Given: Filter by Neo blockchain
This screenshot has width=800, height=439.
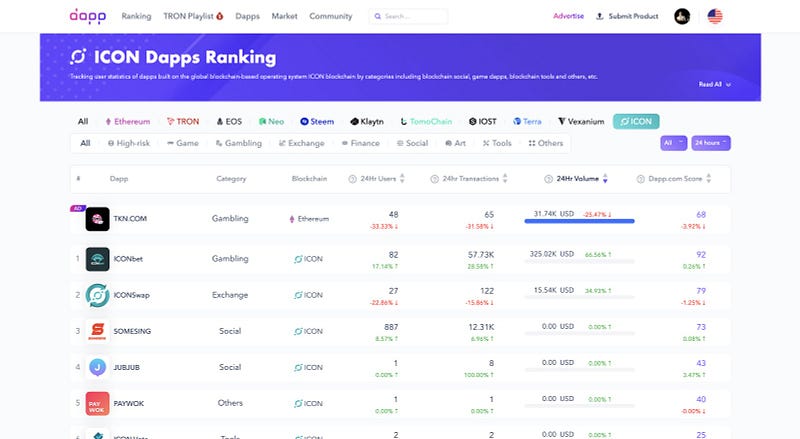Looking at the screenshot, I should click(271, 121).
